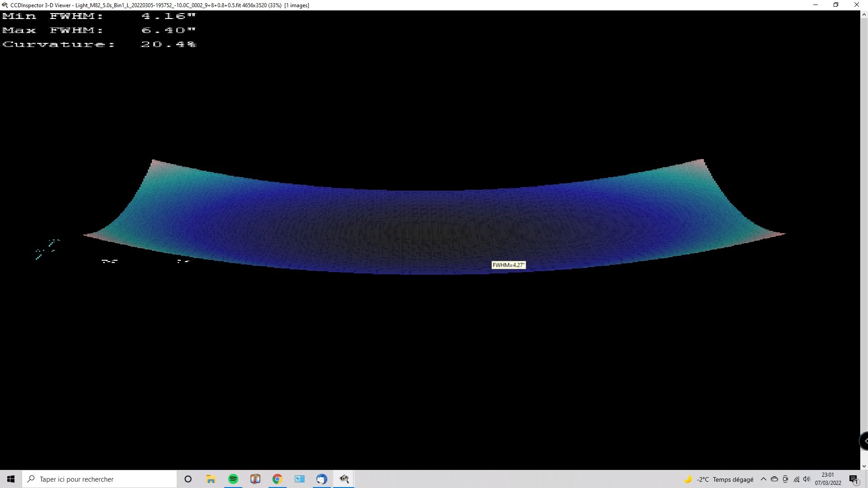868x488 pixels.
Task: Open Wi-Fi network settings in tray
Action: point(796,479)
